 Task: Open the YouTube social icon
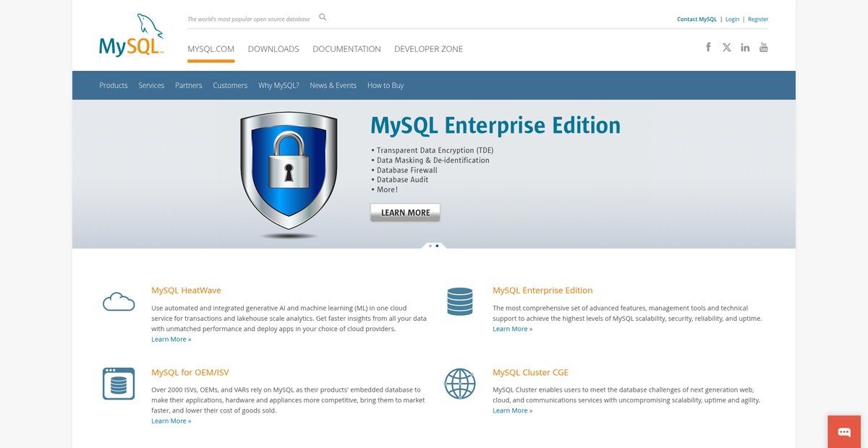[x=763, y=48]
